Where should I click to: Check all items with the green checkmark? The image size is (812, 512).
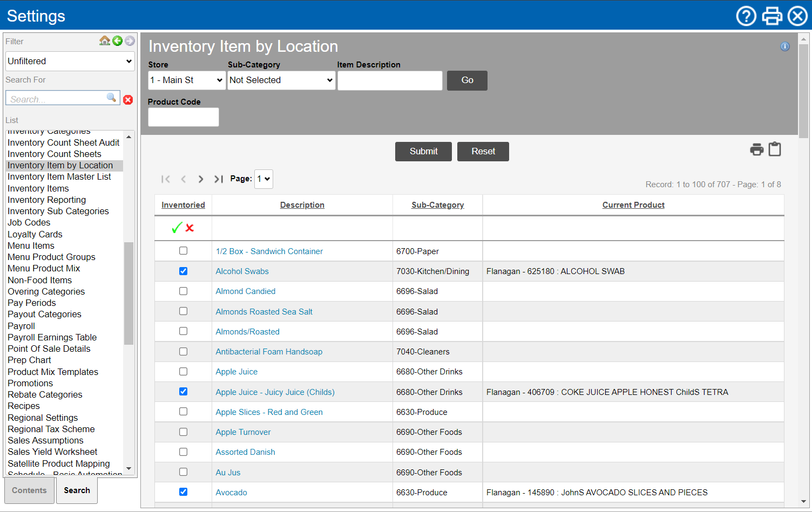pos(177,228)
